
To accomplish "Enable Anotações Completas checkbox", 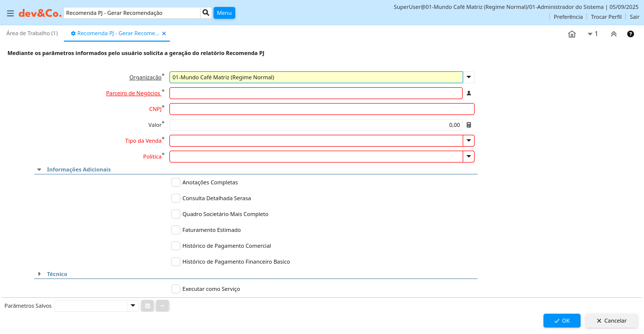I will click(x=176, y=182).
